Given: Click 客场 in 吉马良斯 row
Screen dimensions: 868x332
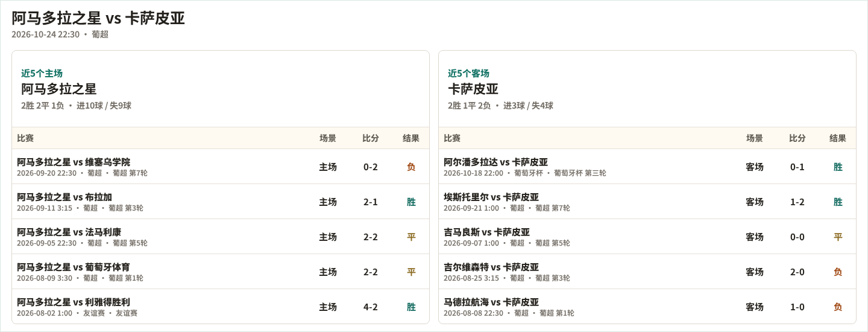Looking at the screenshot, I should [755, 237].
